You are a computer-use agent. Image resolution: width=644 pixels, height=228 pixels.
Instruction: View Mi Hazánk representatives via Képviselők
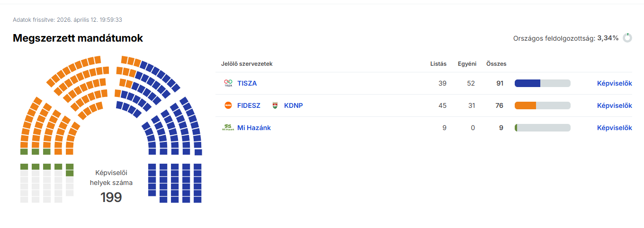pos(614,128)
